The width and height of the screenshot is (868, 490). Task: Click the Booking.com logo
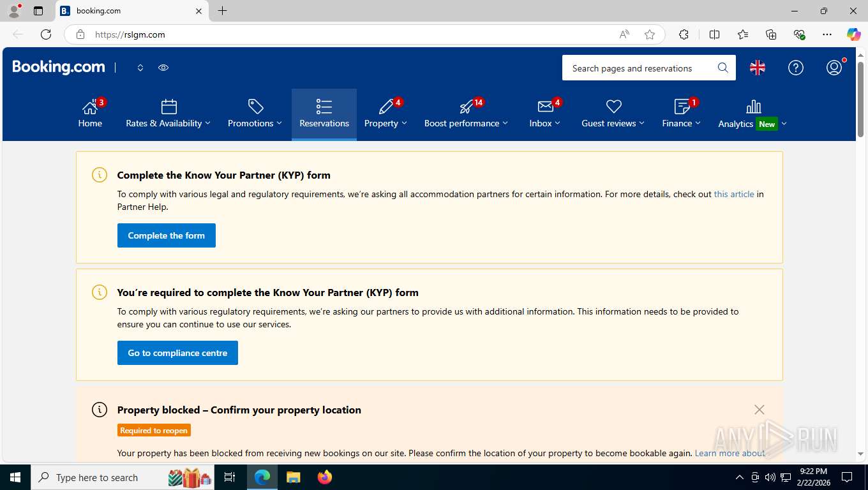tap(59, 67)
